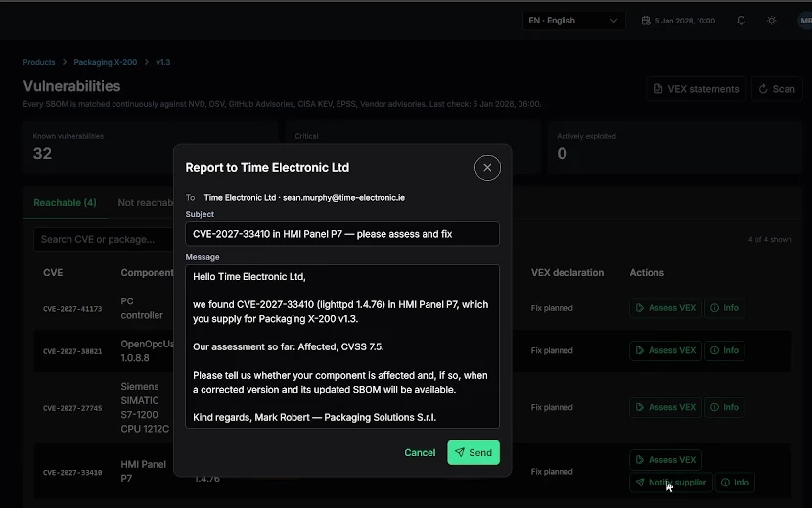812x508 pixels.
Task: Go to Products breadcrumb
Action: click(x=39, y=62)
